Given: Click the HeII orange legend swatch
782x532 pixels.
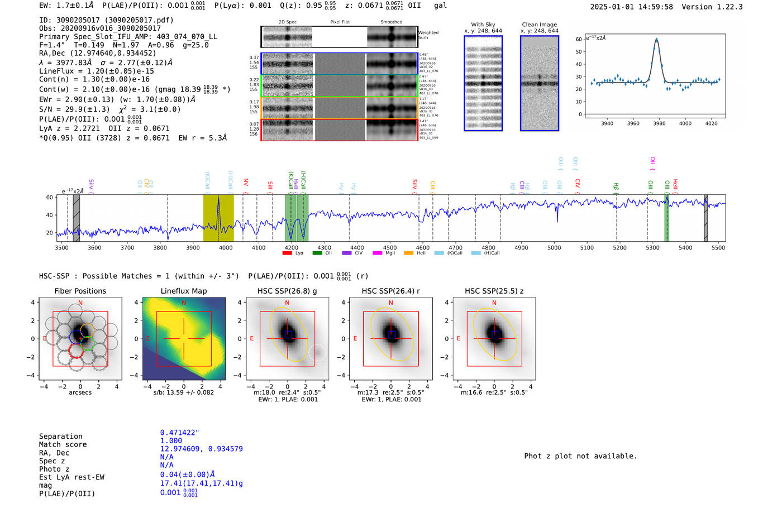Looking at the screenshot, I should click(x=408, y=253).
